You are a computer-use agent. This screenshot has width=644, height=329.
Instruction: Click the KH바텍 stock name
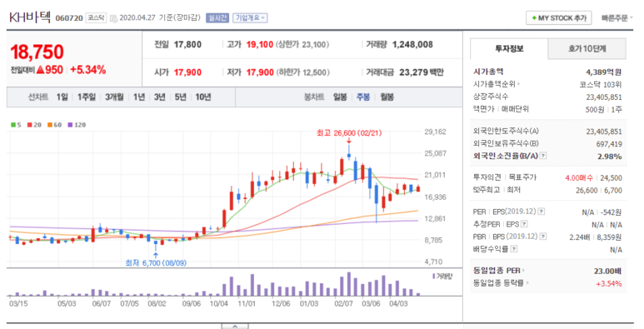click(x=30, y=17)
